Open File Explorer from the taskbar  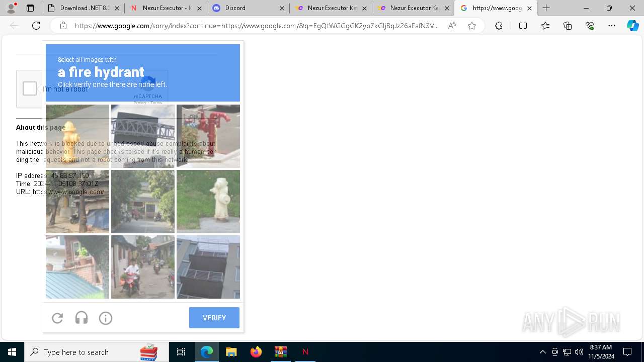231,352
